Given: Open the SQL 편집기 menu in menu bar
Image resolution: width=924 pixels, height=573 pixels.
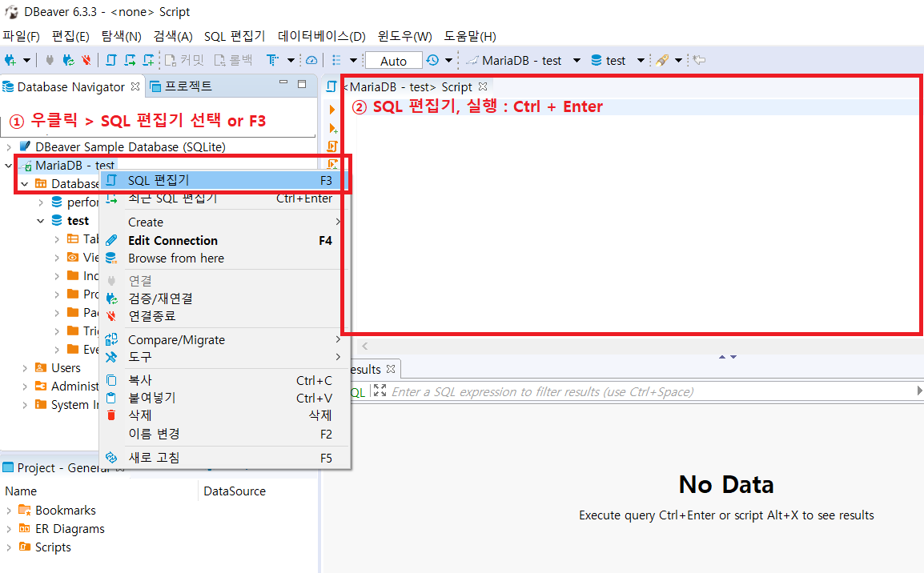Looking at the screenshot, I should (x=235, y=37).
